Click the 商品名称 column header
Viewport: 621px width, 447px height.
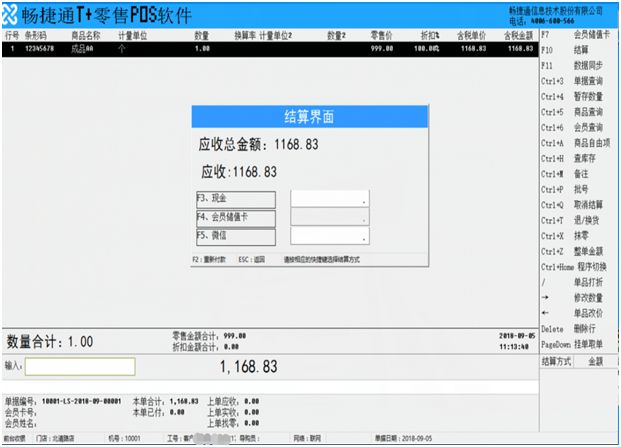[86, 34]
